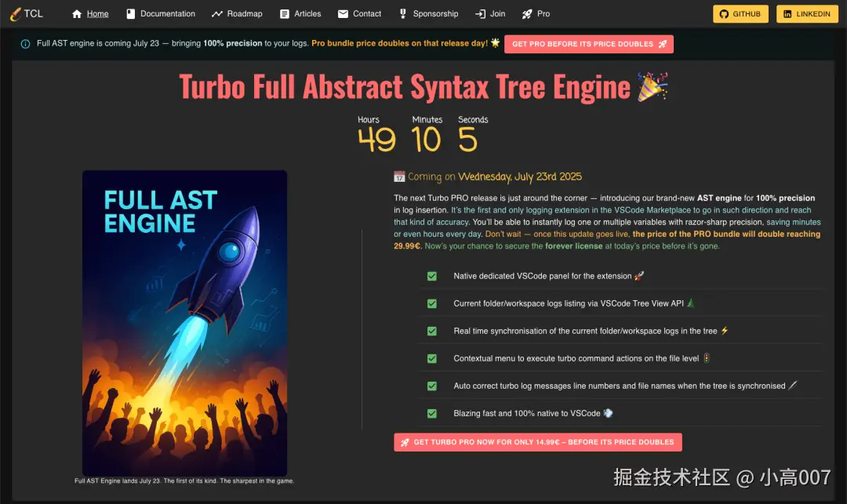Viewport: 847px width, 504px height.
Task: Click the Hours countdown value 49
Action: point(377,140)
